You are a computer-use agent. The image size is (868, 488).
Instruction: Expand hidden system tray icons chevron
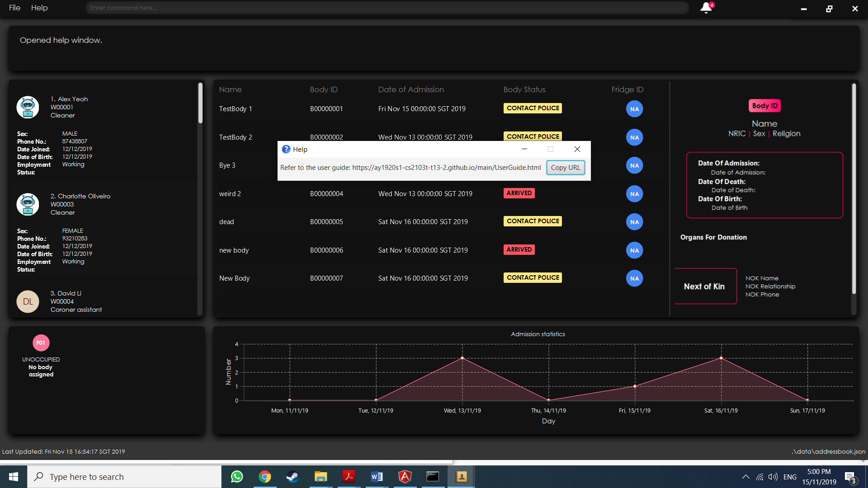[x=745, y=477]
